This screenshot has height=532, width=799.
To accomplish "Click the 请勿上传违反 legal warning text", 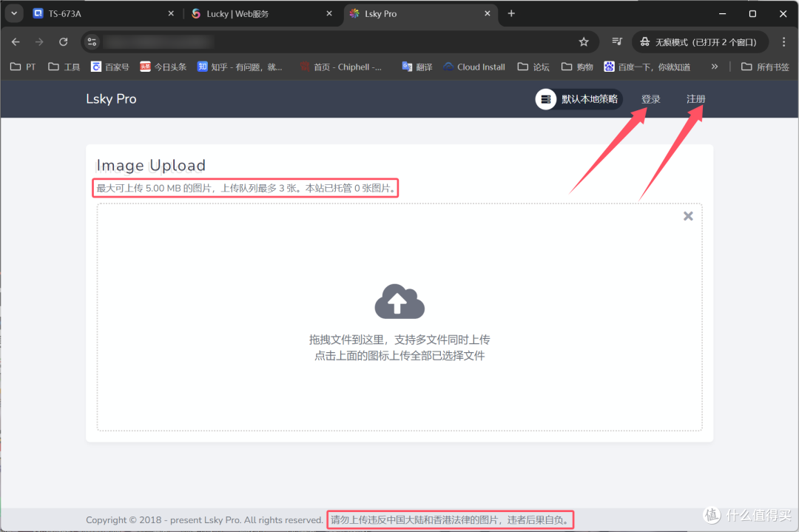I will point(451,519).
